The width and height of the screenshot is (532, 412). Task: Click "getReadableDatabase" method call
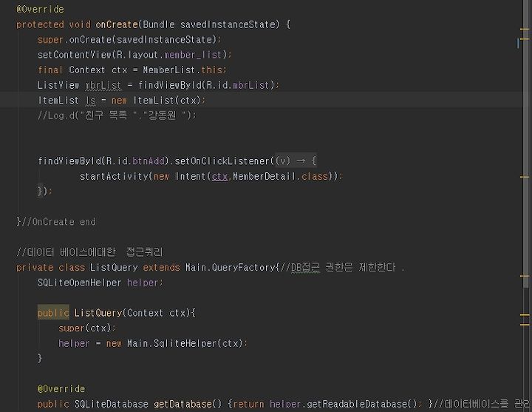coord(358,404)
